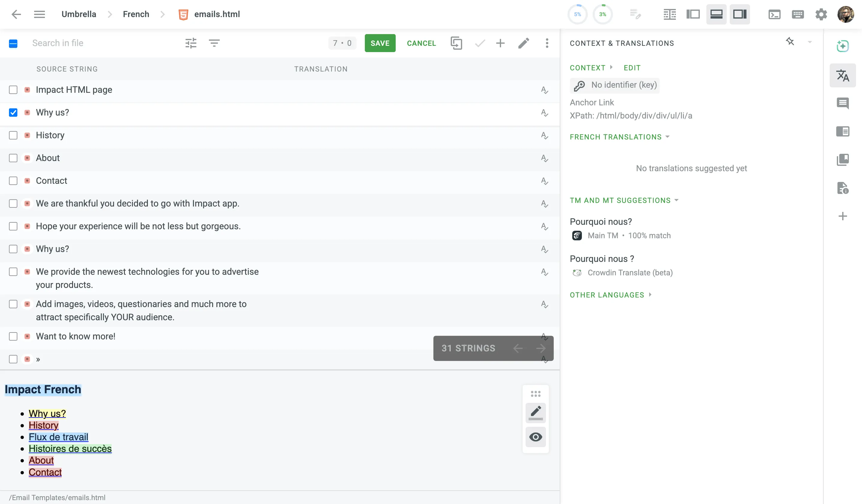This screenshot has width=862, height=504.
Task: Collapse the French Translations section
Action: coord(667,137)
